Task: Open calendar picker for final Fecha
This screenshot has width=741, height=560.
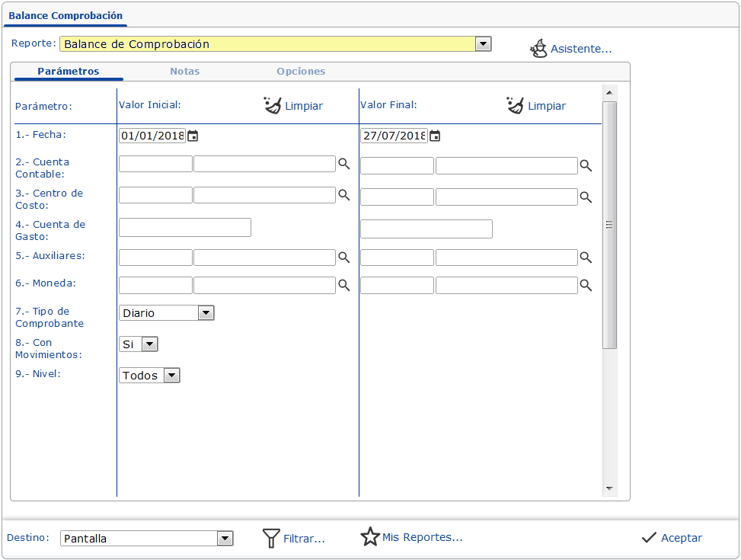Action: pyautogui.click(x=435, y=136)
